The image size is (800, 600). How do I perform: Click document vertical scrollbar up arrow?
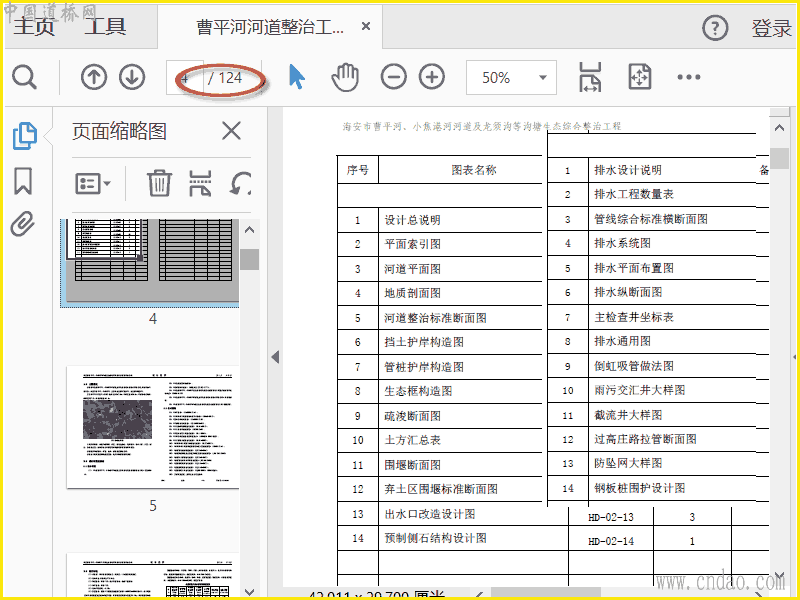(779, 128)
